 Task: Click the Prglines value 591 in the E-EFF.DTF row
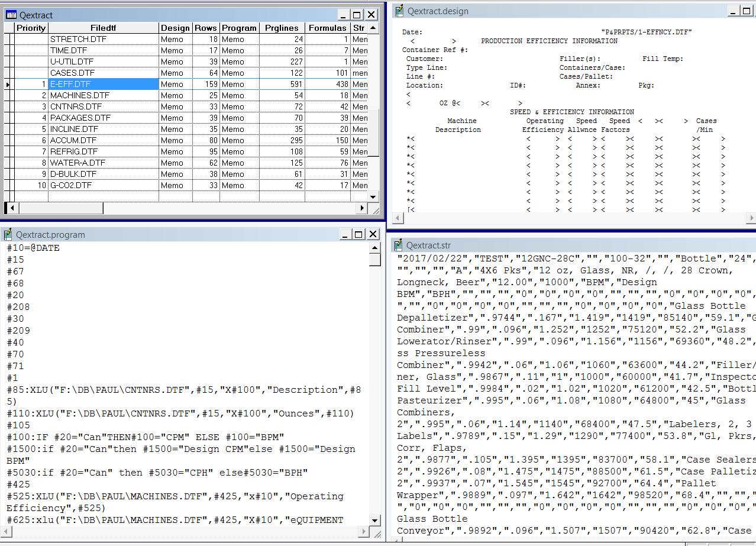tap(282, 85)
